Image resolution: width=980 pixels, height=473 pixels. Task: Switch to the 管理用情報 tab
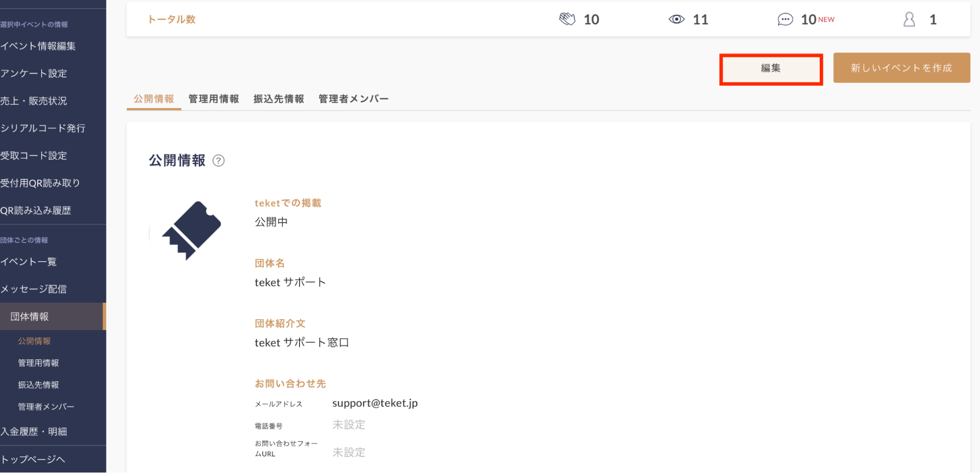[x=214, y=99]
